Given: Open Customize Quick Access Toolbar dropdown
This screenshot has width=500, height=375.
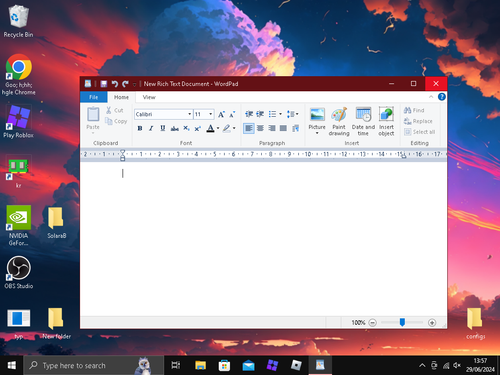Looking at the screenshot, I should 134,84.
